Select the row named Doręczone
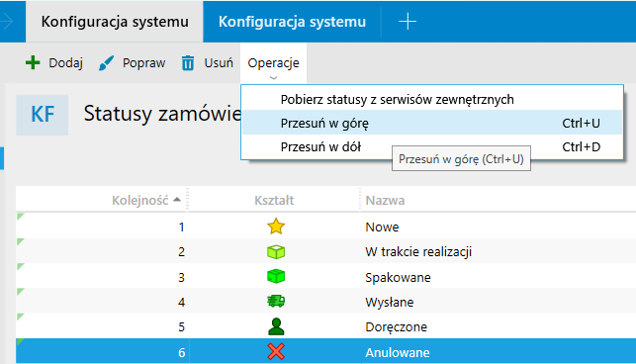This screenshot has width=636, height=364. click(325, 326)
